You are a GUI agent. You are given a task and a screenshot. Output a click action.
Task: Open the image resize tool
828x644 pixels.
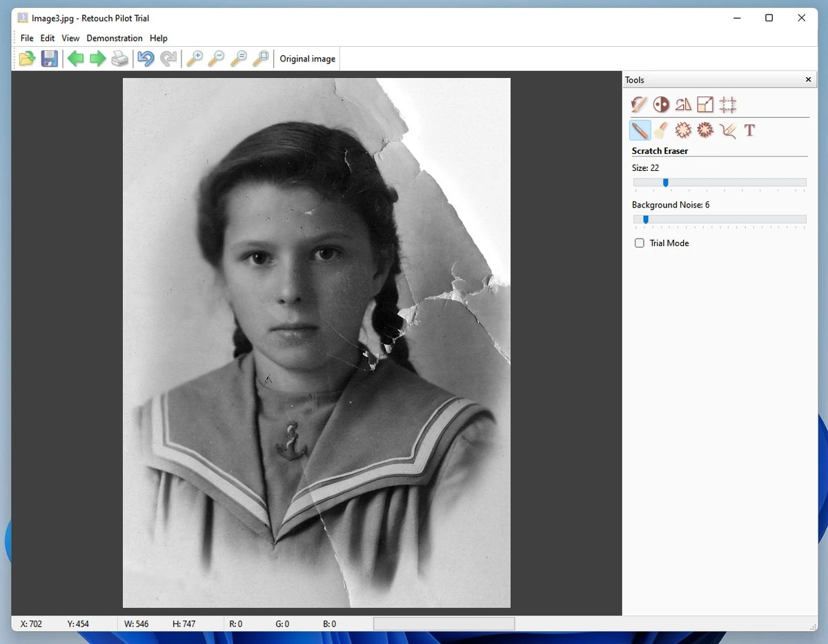coord(705,104)
